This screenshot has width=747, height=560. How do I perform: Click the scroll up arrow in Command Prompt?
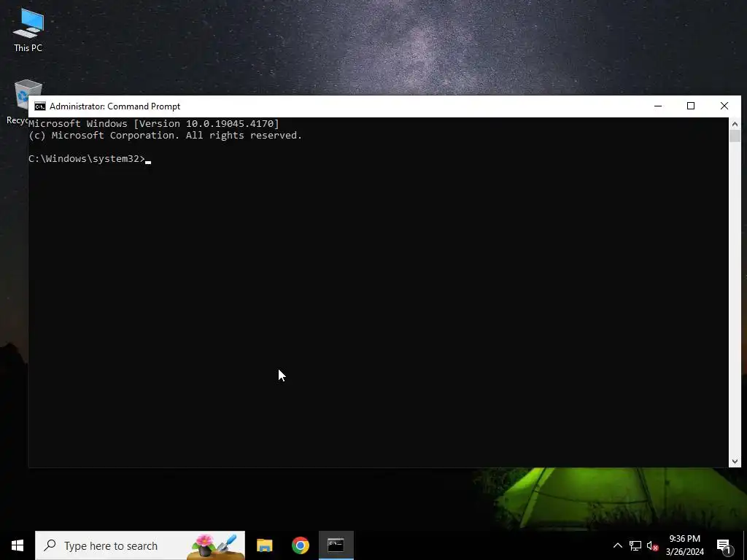point(735,124)
